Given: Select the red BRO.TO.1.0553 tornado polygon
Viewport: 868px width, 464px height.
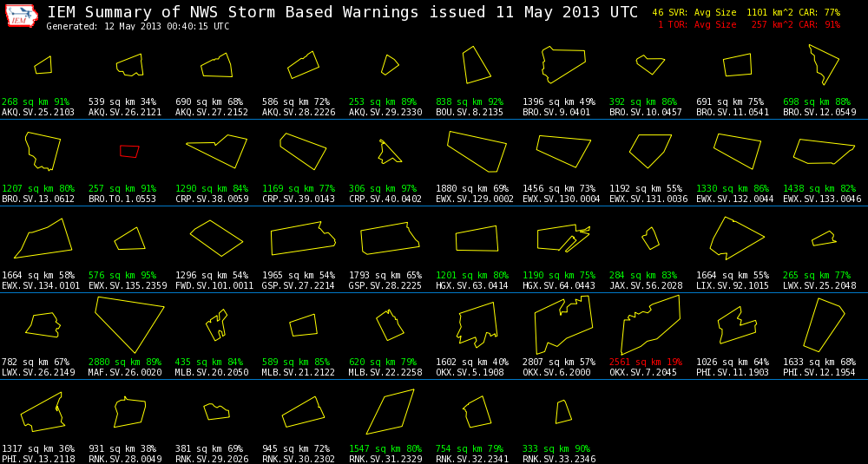Looking at the screenshot, I should [x=129, y=151].
